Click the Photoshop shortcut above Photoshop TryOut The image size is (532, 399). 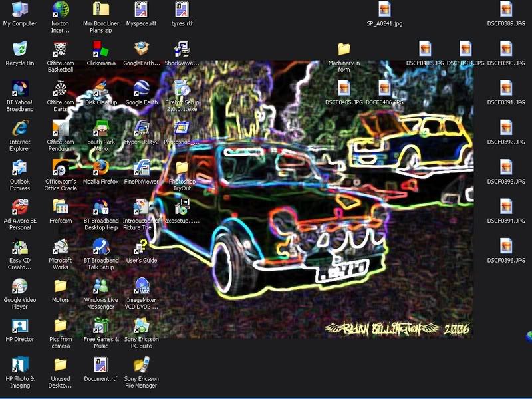182,128
